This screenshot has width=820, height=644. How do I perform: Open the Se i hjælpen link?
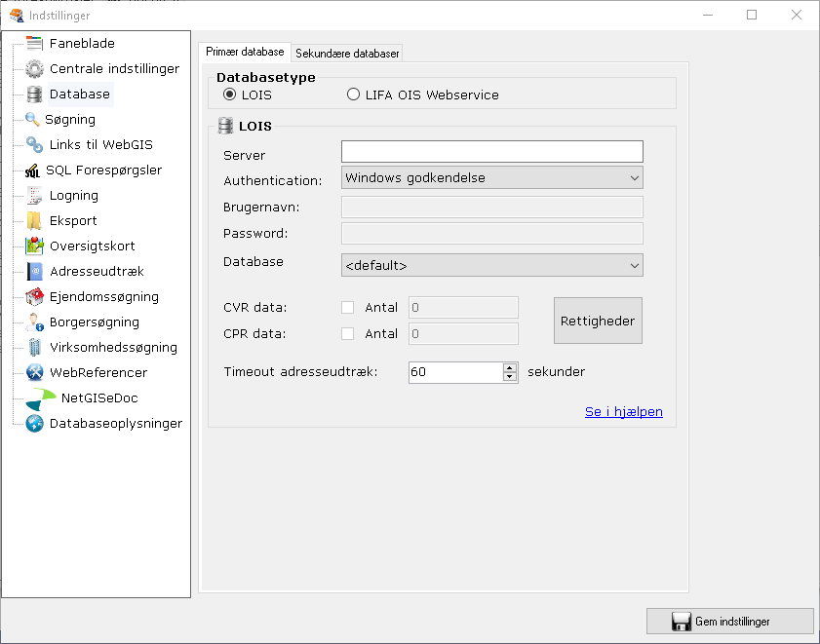click(623, 411)
